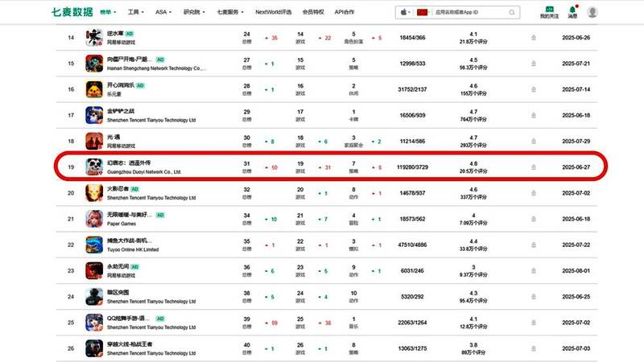
Task: Open the China flag country selector
Action: pyautogui.click(x=423, y=12)
